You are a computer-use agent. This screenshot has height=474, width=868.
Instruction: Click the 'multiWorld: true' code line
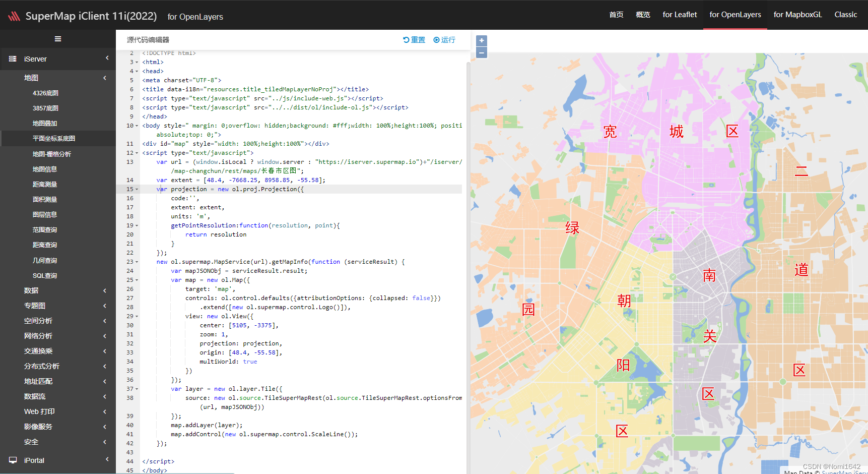(x=228, y=362)
